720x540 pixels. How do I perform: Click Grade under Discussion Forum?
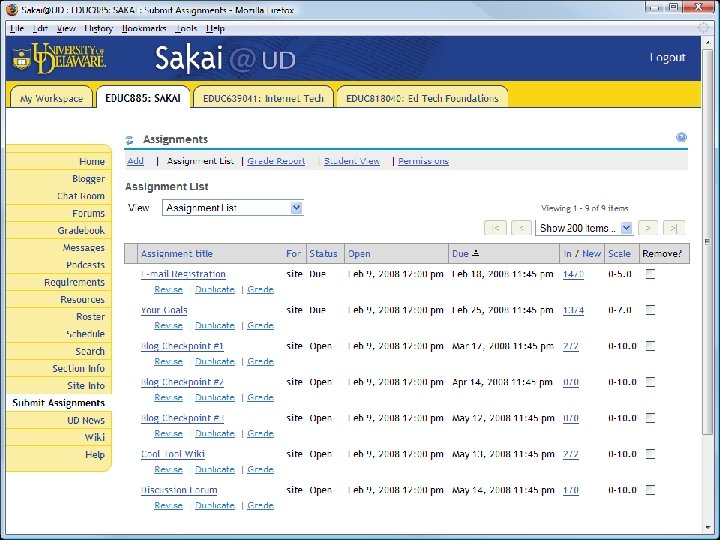coord(260,505)
